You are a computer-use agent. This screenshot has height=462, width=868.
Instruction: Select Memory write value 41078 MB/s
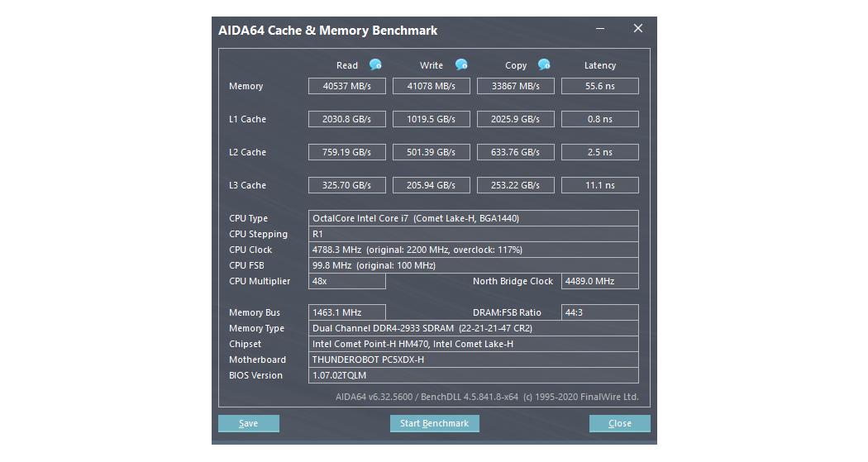pyautogui.click(x=432, y=86)
